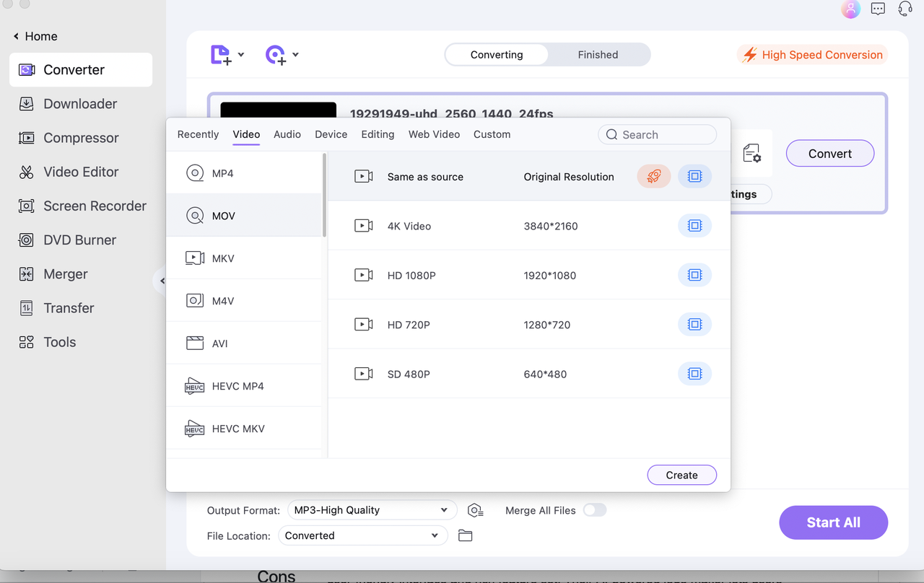Expand the File Location dropdown

(362, 535)
